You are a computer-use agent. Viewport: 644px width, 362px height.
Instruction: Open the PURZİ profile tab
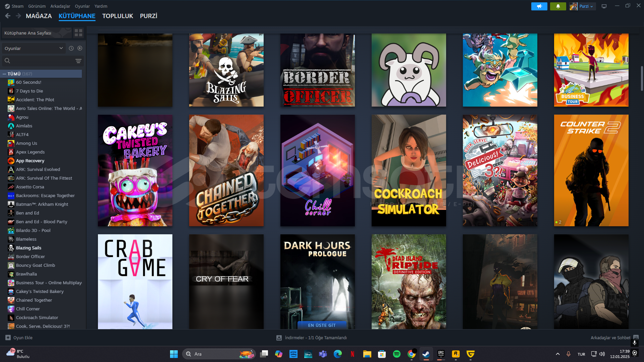pos(149,16)
